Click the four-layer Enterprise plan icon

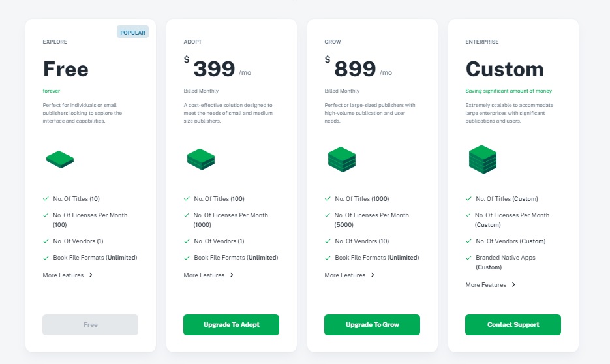[482, 159]
